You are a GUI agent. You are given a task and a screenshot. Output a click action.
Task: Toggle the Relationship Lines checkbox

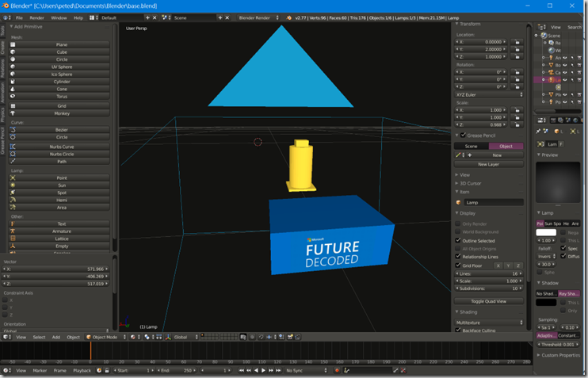click(x=457, y=257)
